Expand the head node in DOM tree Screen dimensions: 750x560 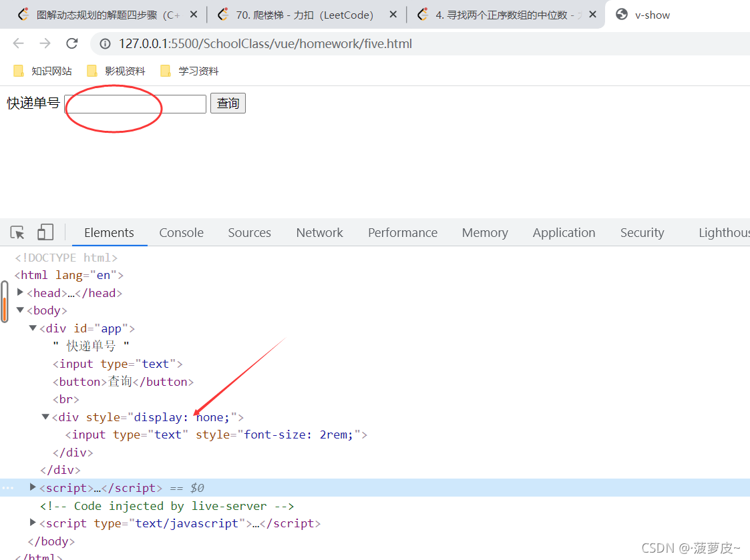20,292
